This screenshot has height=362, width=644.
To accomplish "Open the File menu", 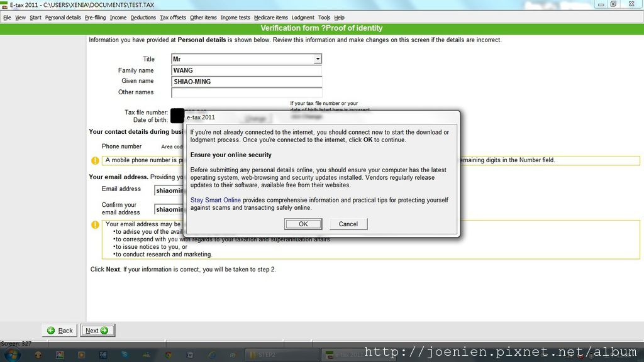I will tap(7, 18).
